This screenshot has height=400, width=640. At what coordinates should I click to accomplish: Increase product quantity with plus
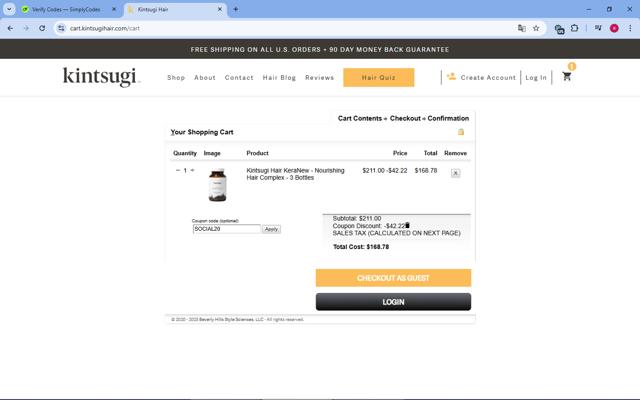192,170
